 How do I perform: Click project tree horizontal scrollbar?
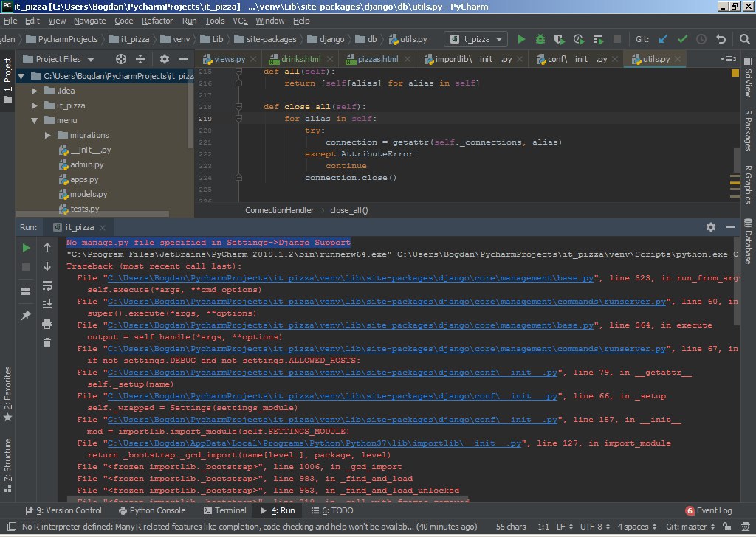tap(92, 214)
